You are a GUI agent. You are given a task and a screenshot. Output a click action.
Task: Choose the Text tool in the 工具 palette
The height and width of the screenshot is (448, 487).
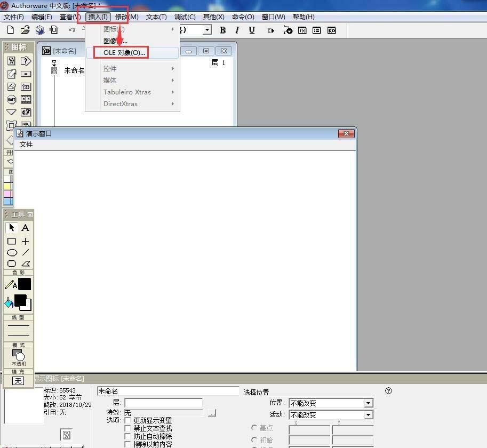25,228
